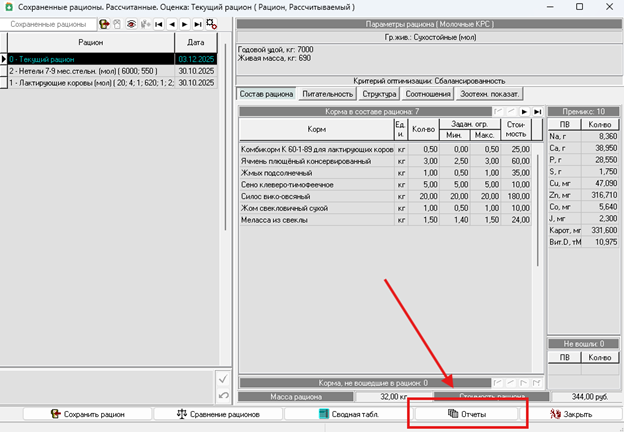The image size is (624, 432).
Task: Go to previous saved ration record
Action: pyautogui.click(x=172, y=24)
